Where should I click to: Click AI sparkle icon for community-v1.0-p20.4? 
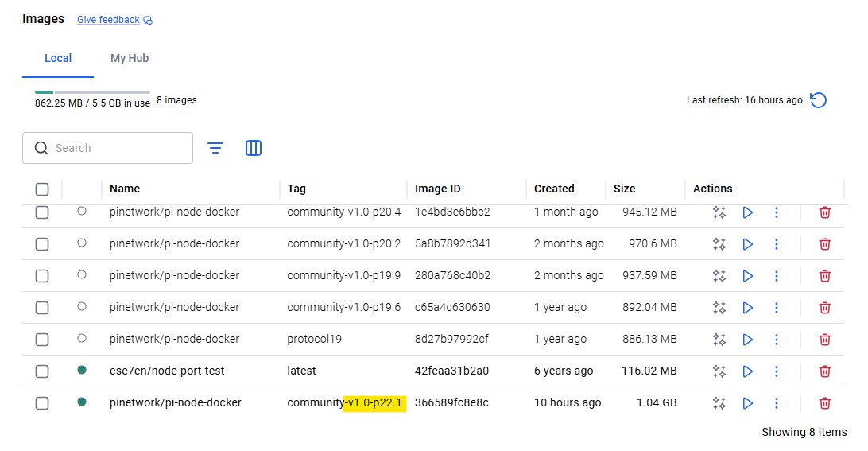[x=719, y=212]
